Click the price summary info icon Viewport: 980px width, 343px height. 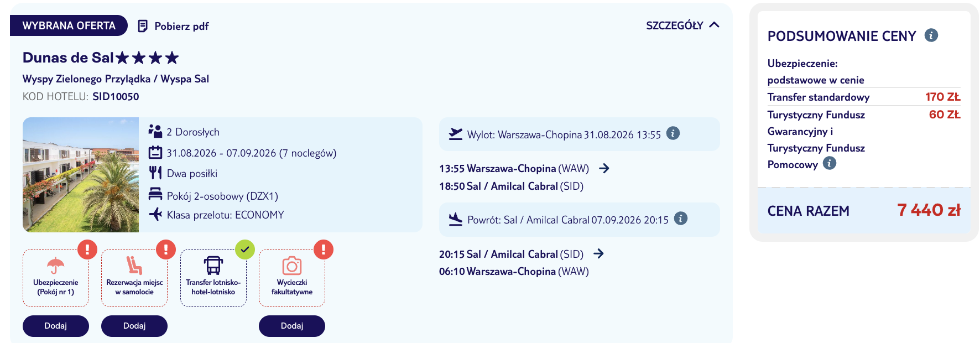pyautogui.click(x=931, y=35)
